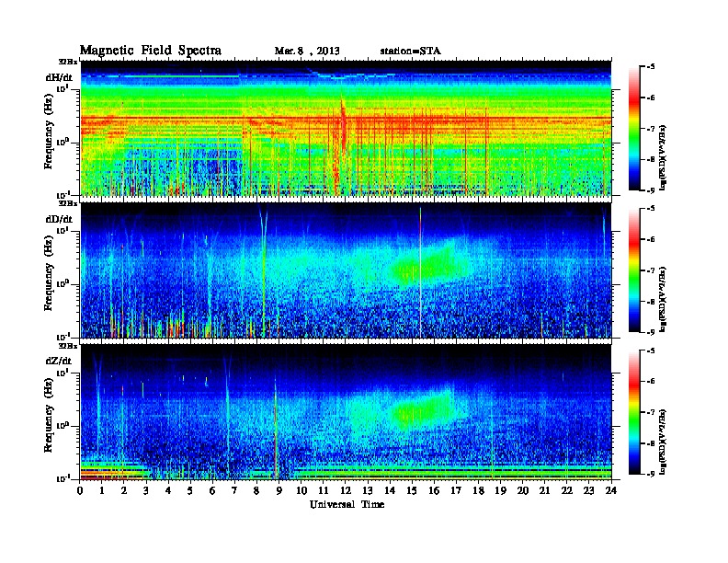The width and height of the screenshot is (728, 563).
Task: Click hour tick "17" on the time axis
Action: pyautogui.click(x=457, y=490)
